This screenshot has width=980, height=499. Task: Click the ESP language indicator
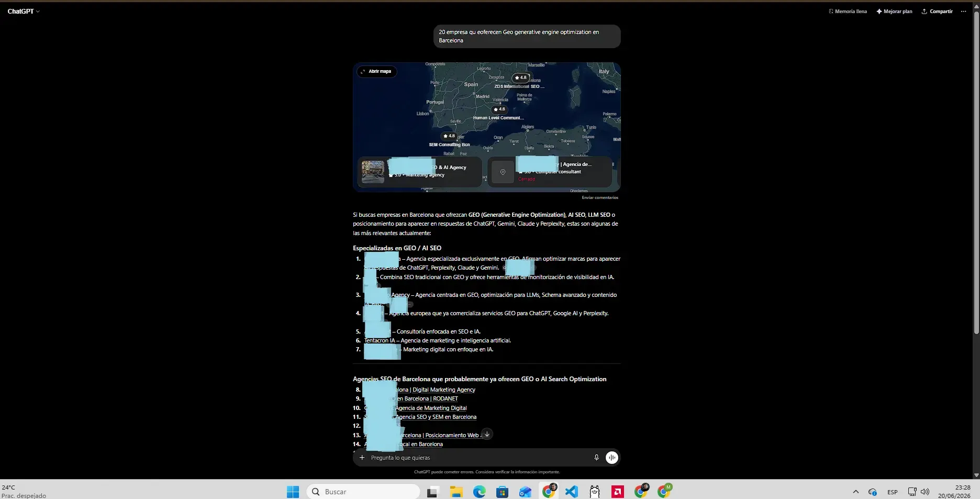[x=893, y=492]
